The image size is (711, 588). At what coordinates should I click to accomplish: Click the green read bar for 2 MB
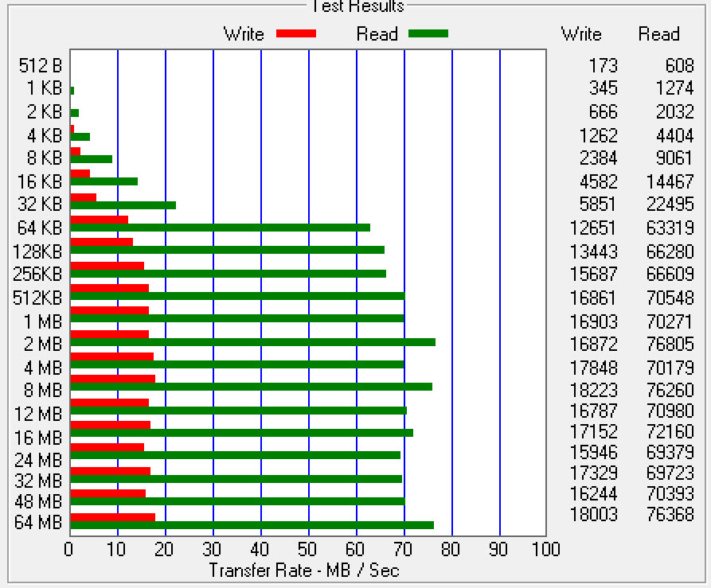point(252,342)
